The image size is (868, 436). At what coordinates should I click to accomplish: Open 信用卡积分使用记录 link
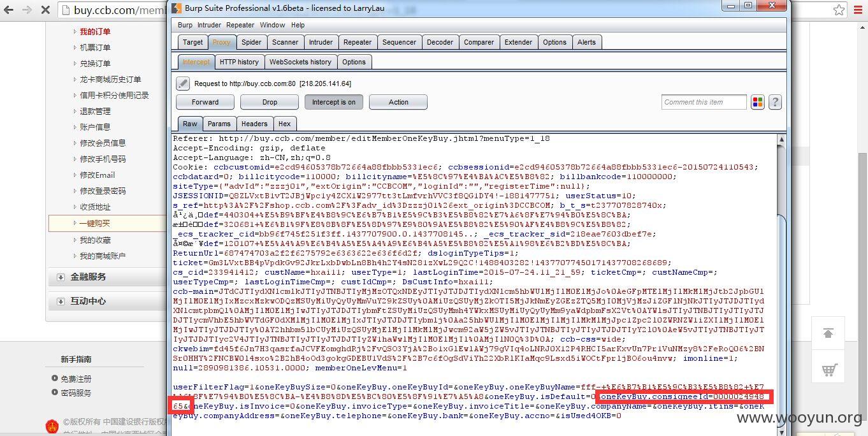(114, 96)
